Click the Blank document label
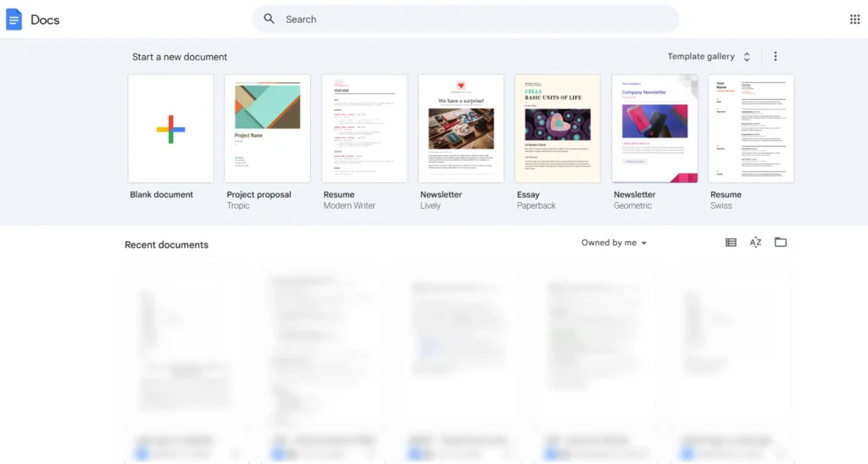The image size is (868, 464). [x=161, y=194]
